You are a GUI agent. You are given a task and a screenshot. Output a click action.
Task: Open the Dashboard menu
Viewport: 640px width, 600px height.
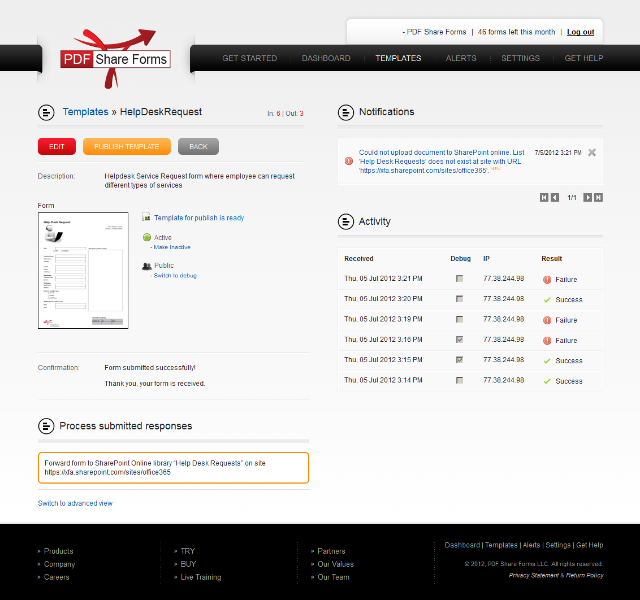pos(326,58)
